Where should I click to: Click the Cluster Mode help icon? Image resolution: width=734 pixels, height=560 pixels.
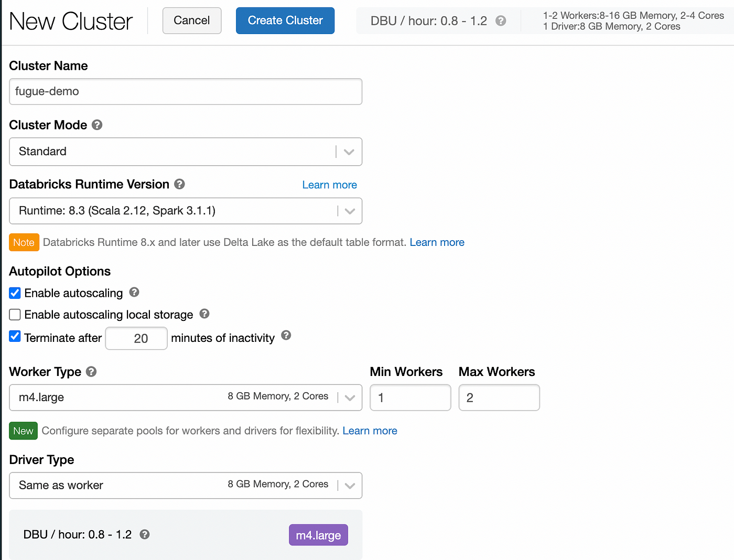97,125
